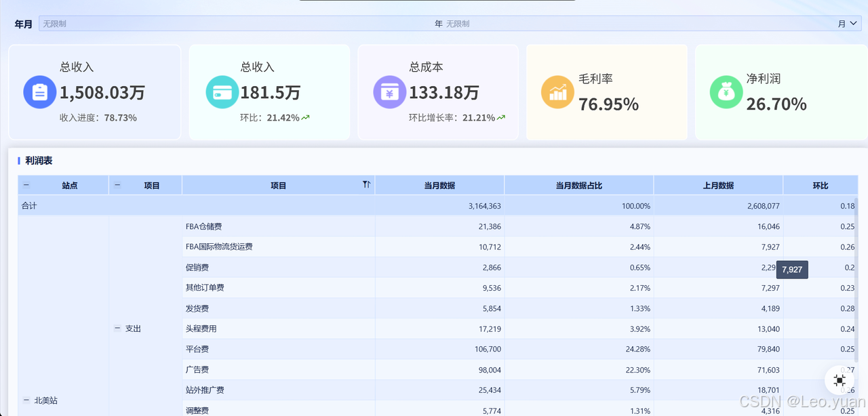
Task: Click the total value 3,164,363
Action: click(485, 206)
